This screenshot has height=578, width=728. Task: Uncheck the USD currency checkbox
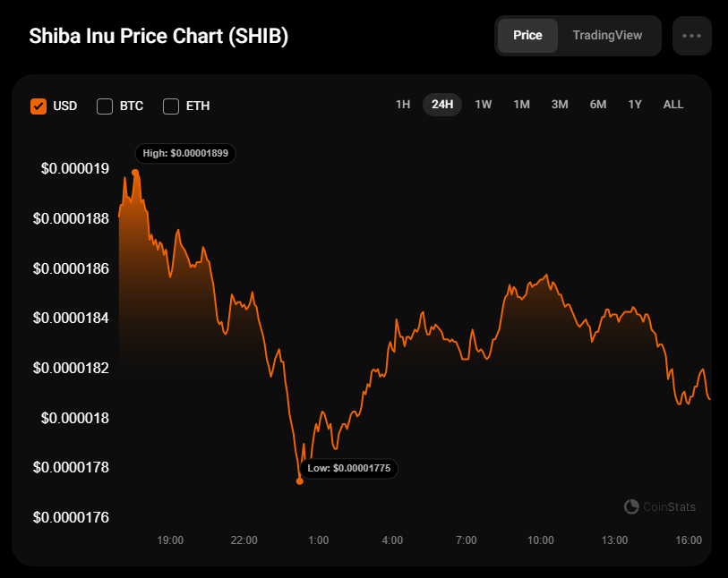coord(39,106)
